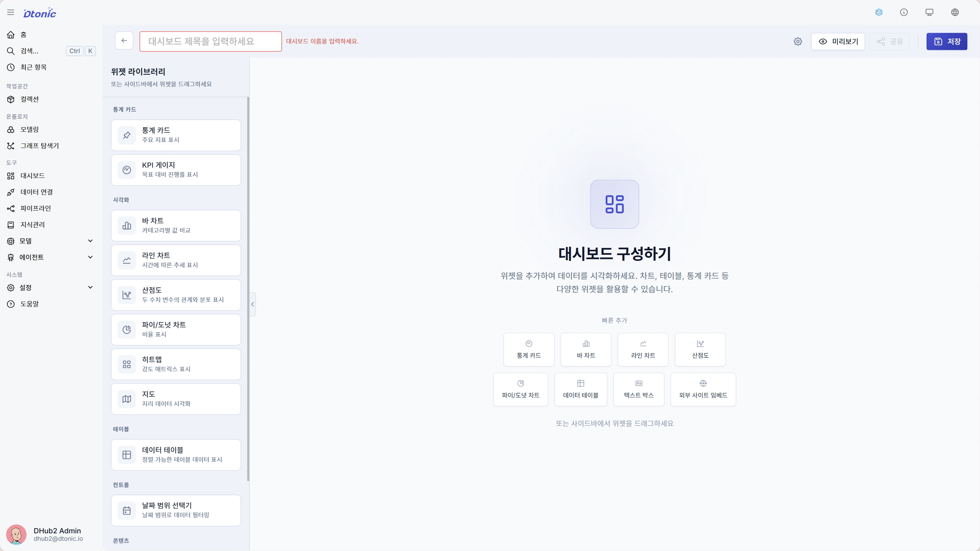Click the monitor display icon in header

point(929,12)
